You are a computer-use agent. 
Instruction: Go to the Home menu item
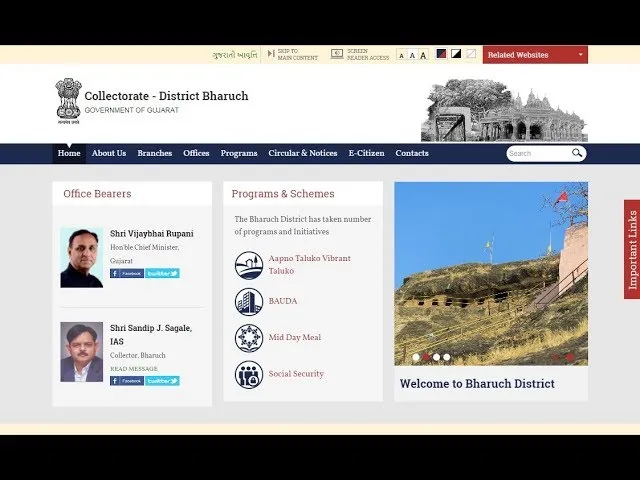tap(69, 153)
